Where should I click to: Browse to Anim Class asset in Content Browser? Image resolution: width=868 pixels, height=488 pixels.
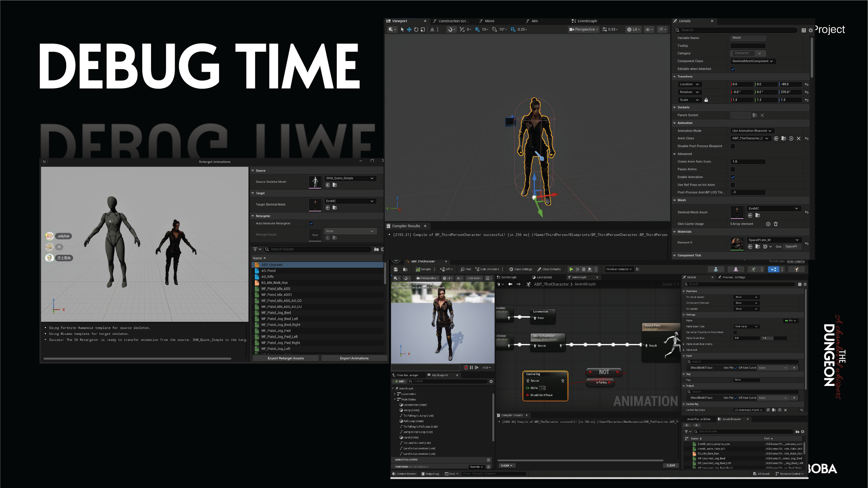coord(784,138)
